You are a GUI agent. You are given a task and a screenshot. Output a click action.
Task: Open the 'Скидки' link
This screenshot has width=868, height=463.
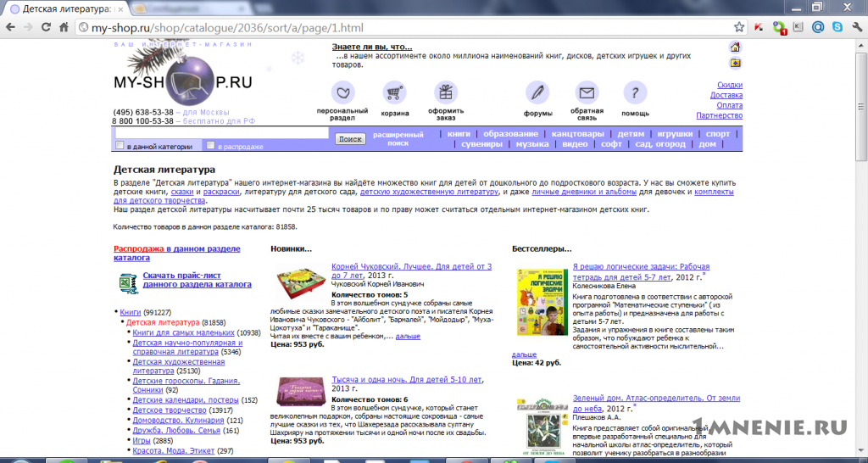coord(730,86)
